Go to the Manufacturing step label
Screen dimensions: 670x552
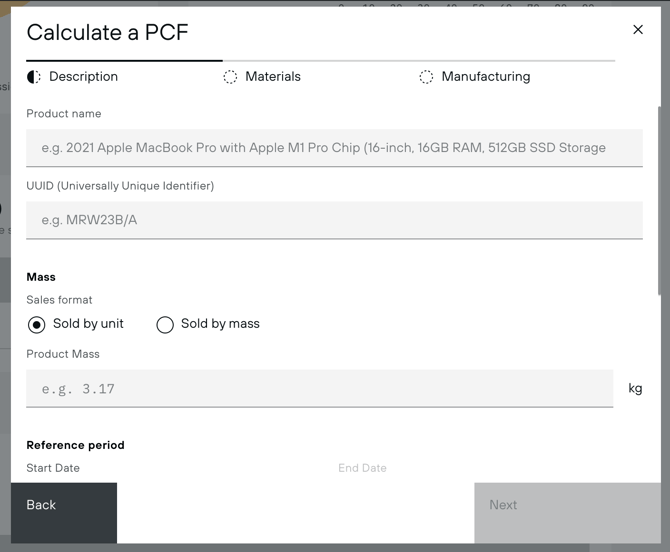486,77
